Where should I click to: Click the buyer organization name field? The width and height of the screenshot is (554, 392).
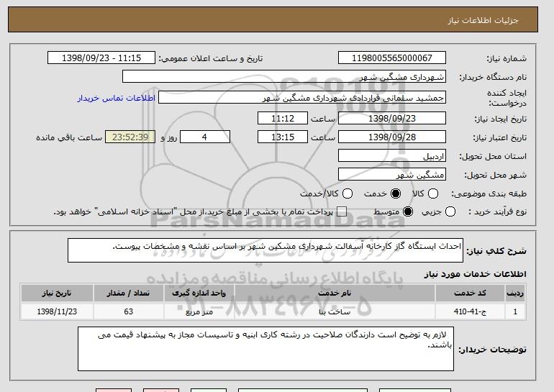pos(284,77)
